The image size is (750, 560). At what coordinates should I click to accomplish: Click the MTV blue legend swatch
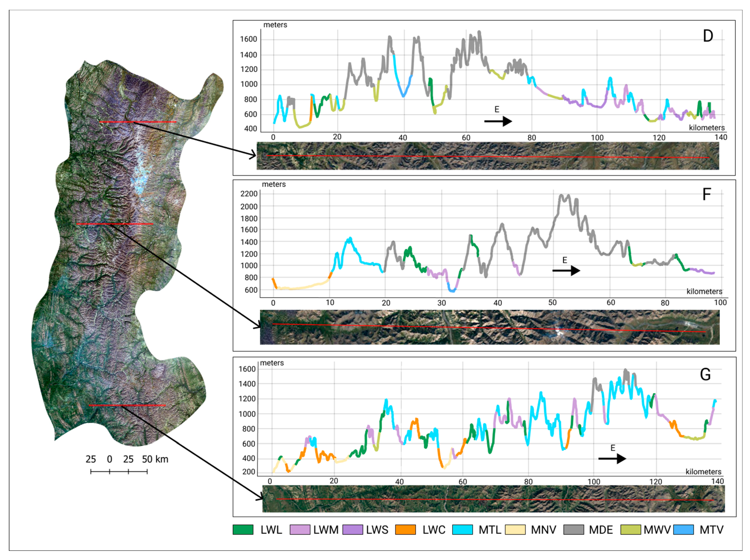point(683,530)
